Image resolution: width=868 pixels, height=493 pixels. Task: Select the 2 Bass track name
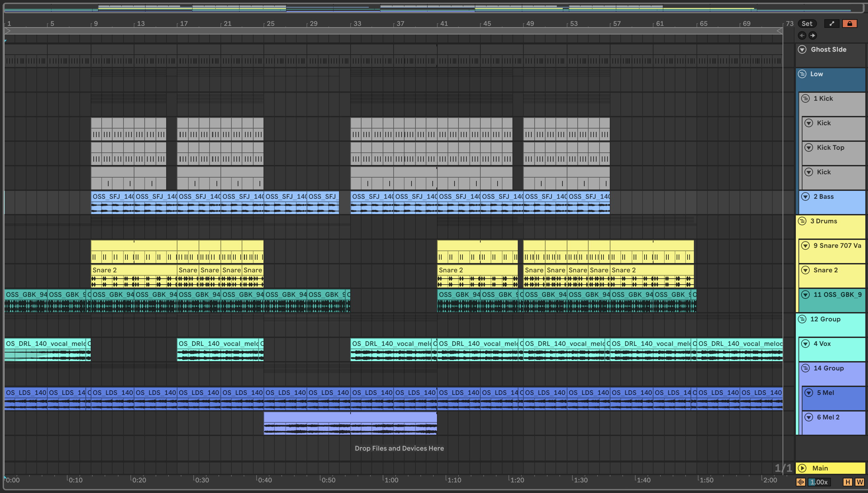point(823,196)
